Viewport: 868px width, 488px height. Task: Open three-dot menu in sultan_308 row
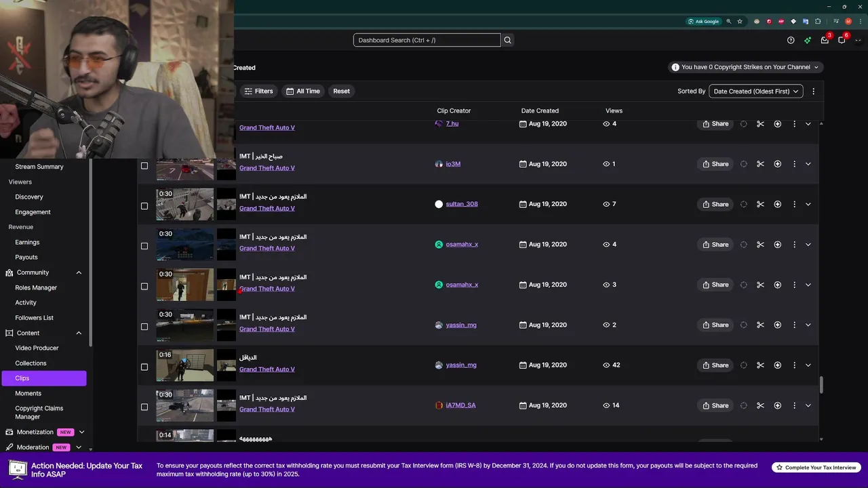pyautogui.click(x=794, y=204)
